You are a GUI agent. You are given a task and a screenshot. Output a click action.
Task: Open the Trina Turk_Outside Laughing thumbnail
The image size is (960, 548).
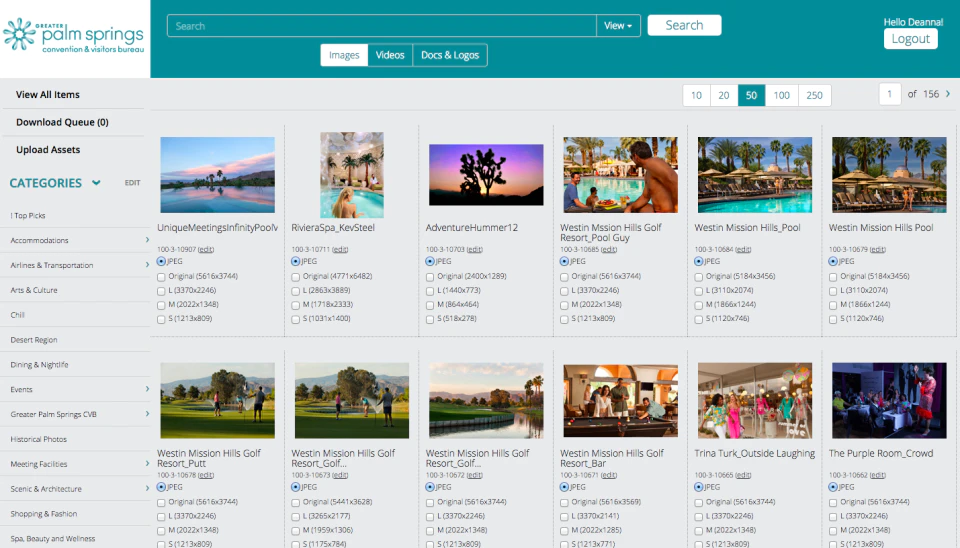755,400
